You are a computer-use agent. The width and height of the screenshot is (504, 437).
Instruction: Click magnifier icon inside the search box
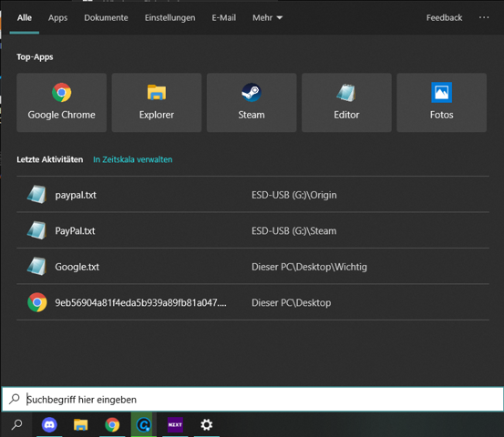pos(15,399)
